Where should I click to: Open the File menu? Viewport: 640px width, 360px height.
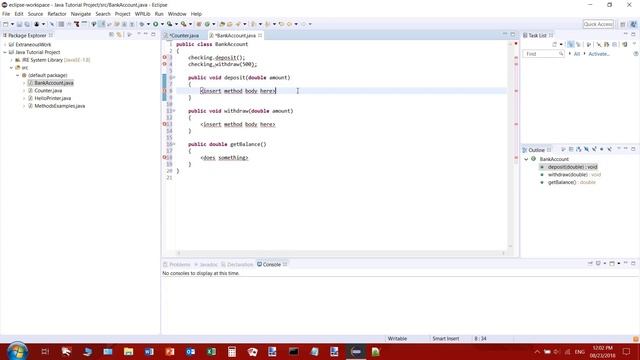click(x=6, y=14)
